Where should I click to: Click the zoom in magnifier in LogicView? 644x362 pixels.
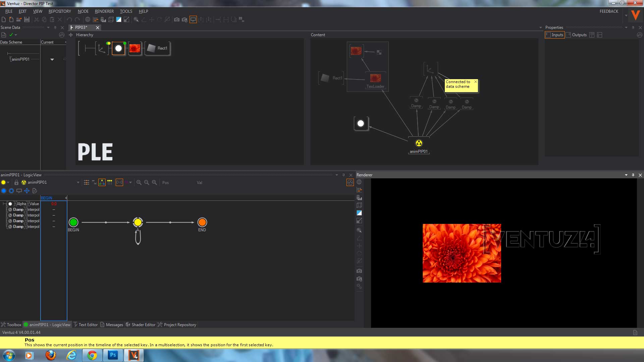139,182
